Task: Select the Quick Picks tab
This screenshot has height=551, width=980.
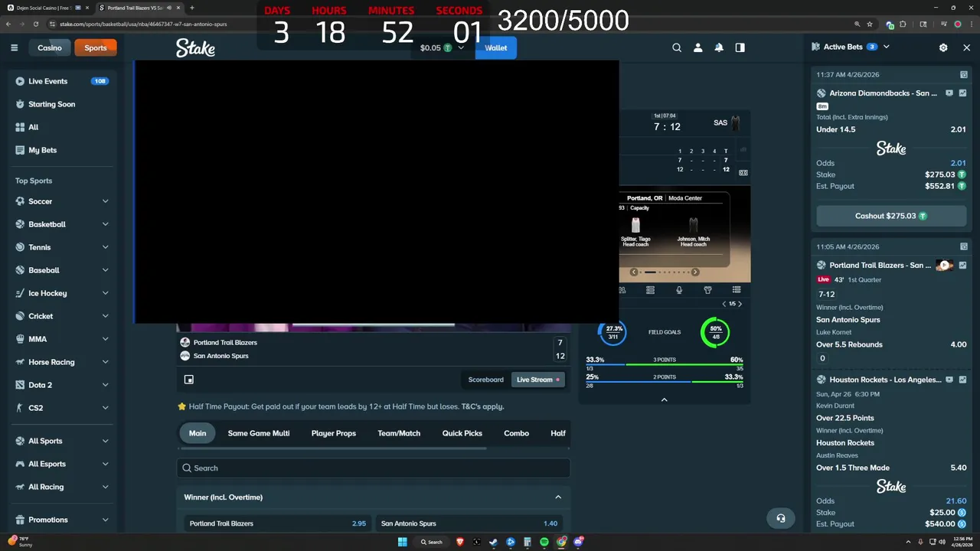Action: click(462, 433)
